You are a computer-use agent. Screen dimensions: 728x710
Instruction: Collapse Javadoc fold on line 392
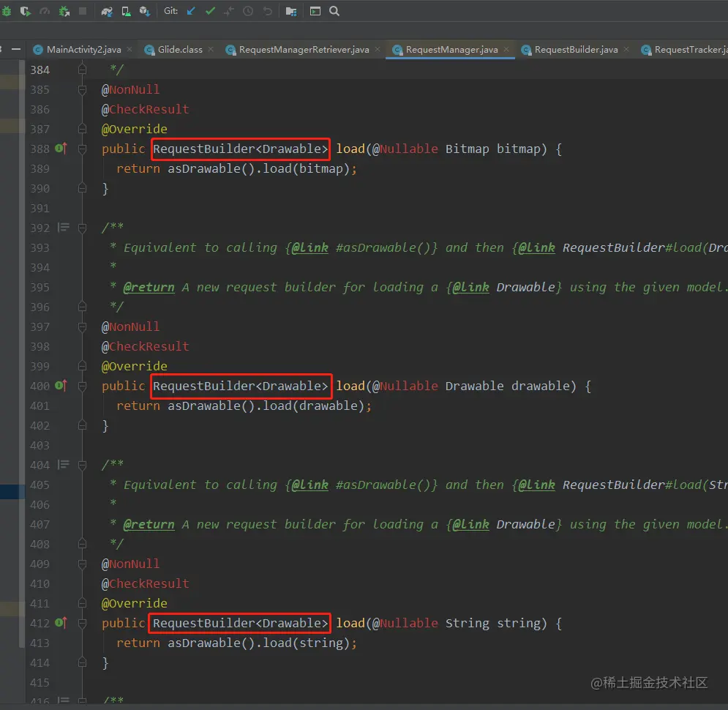click(x=82, y=228)
